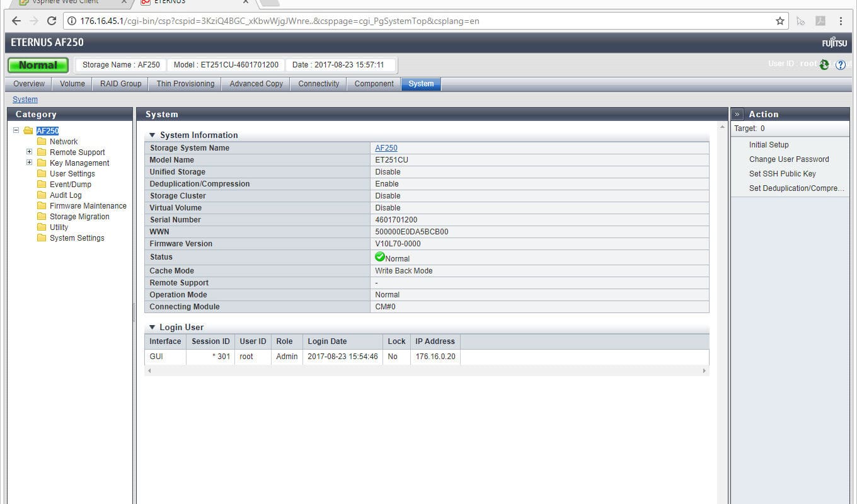
Task: Click the System panel scroll-up arrow
Action: coord(722,127)
